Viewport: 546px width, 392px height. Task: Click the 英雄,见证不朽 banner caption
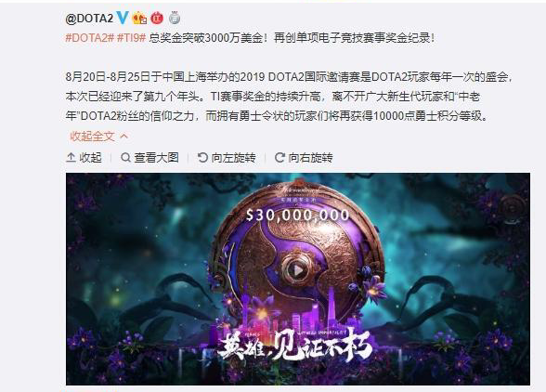(x=295, y=345)
